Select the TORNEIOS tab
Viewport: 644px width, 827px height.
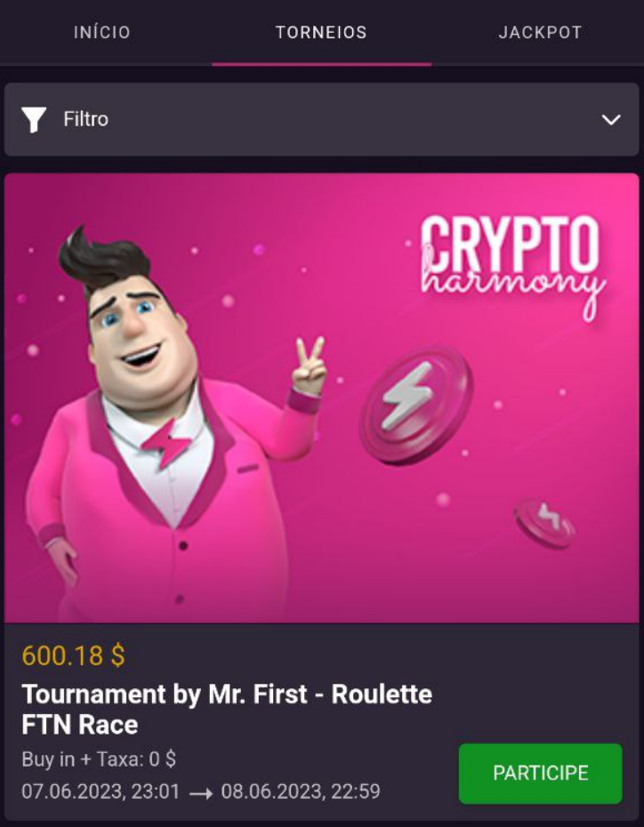tap(321, 33)
